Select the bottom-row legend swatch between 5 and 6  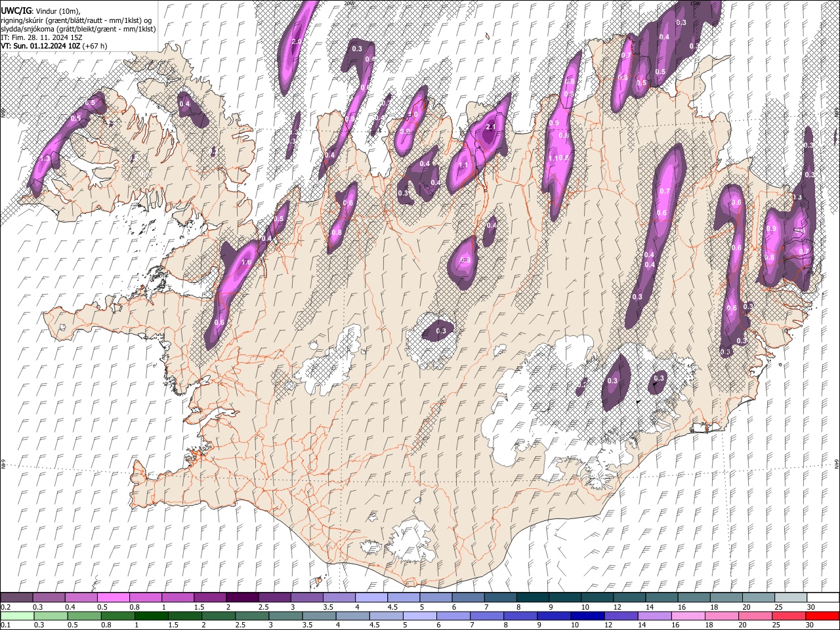click(419, 616)
